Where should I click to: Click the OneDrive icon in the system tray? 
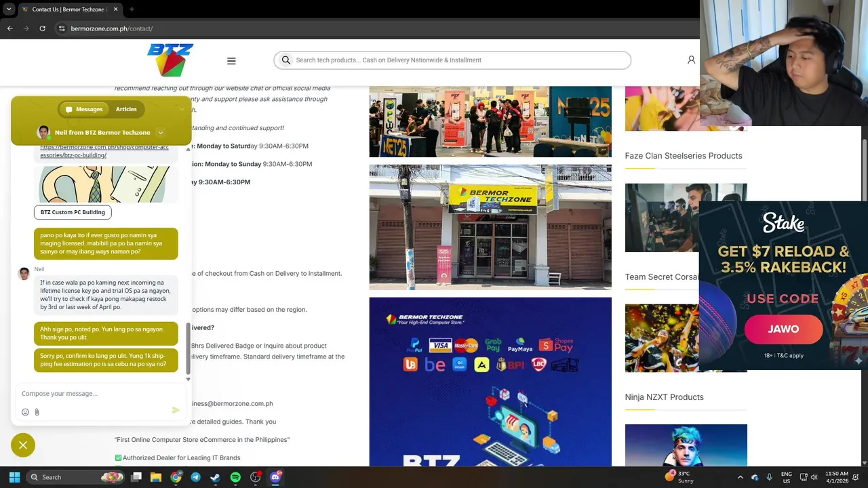pyautogui.click(x=755, y=477)
